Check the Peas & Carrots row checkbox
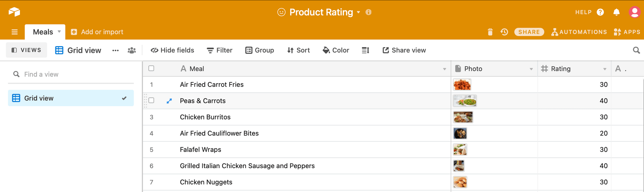Image resolution: width=644 pixels, height=192 pixels. pyautogui.click(x=151, y=100)
